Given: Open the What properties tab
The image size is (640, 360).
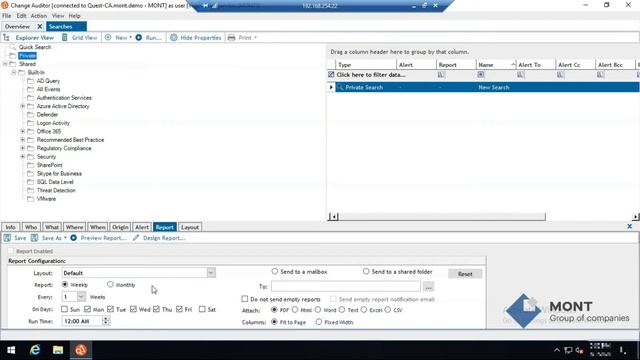Looking at the screenshot, I should [x=52, y=227].
